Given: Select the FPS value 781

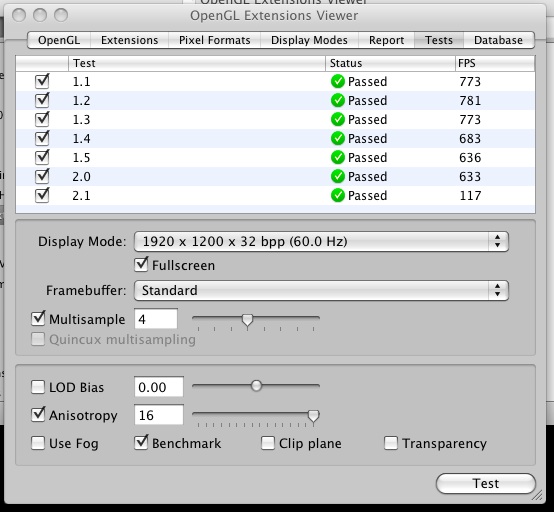Looking at the screenshot, I should tap(470, 101).
